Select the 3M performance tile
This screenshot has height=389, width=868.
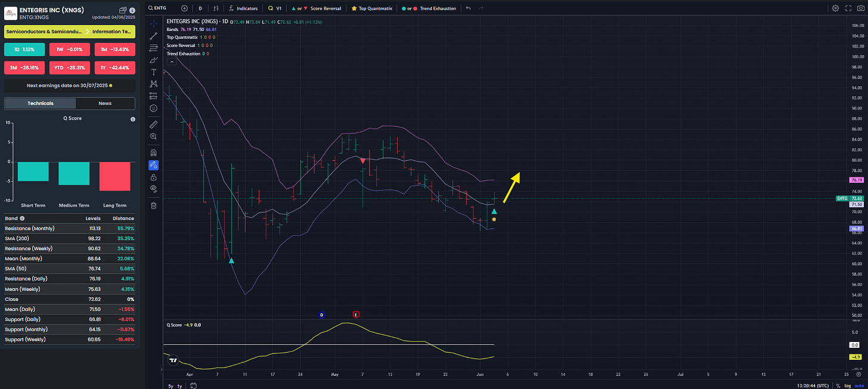coord(24,68)
